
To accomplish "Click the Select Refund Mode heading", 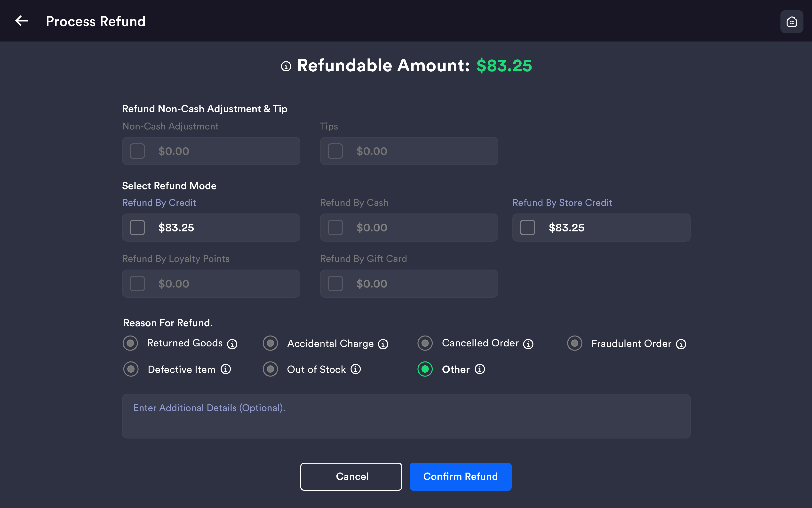I will (169, 186).
